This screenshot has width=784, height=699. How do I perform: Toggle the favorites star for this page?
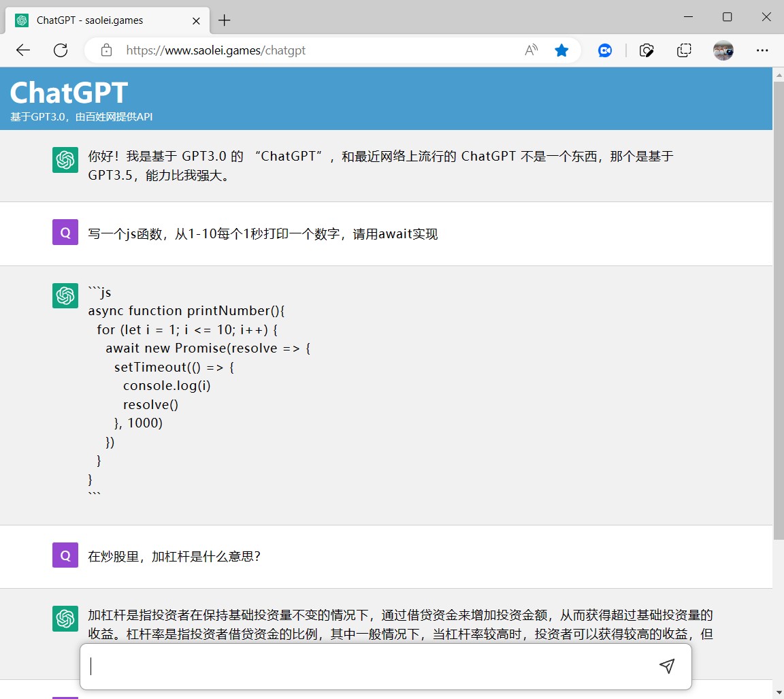point(561,50)
